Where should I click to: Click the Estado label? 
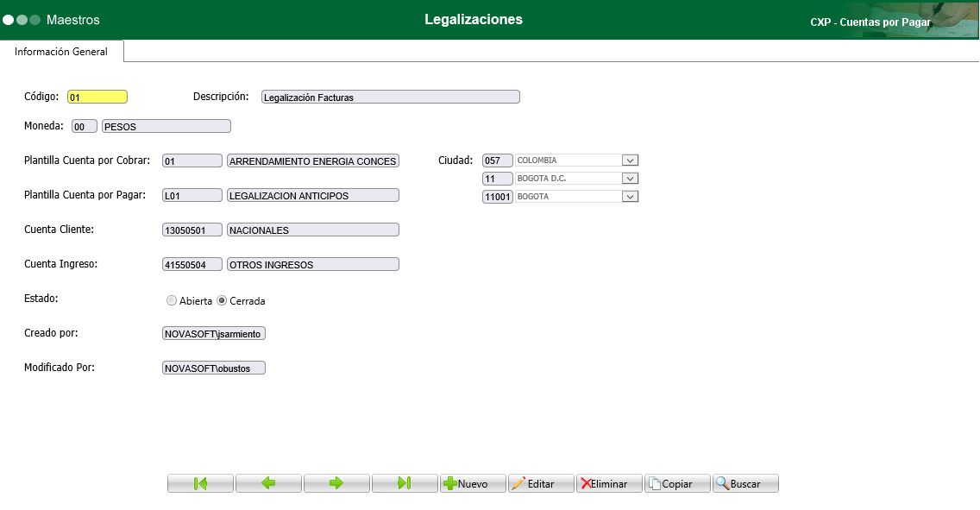[41, 298]
